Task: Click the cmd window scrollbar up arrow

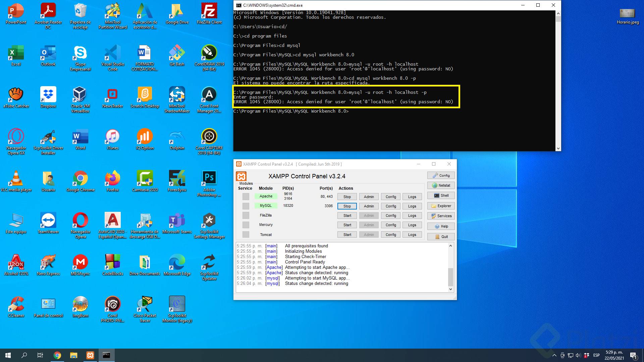Action: pyautogui.click(x=558, y=13)
